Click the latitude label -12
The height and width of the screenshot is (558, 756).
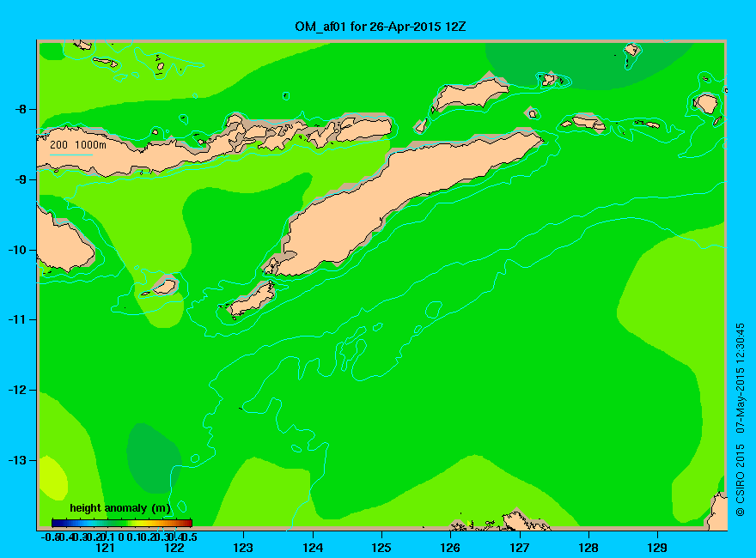point(17,390)
